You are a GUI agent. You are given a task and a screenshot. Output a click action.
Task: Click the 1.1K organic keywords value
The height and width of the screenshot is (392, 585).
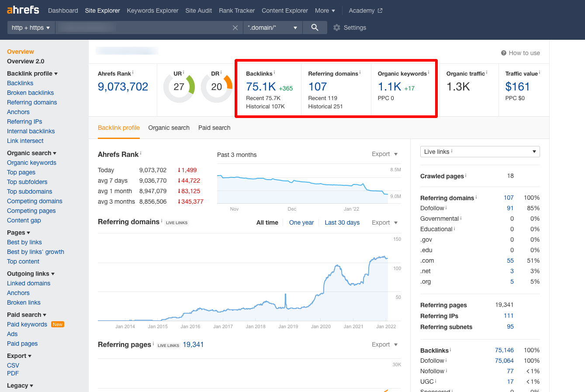[389, 87]
